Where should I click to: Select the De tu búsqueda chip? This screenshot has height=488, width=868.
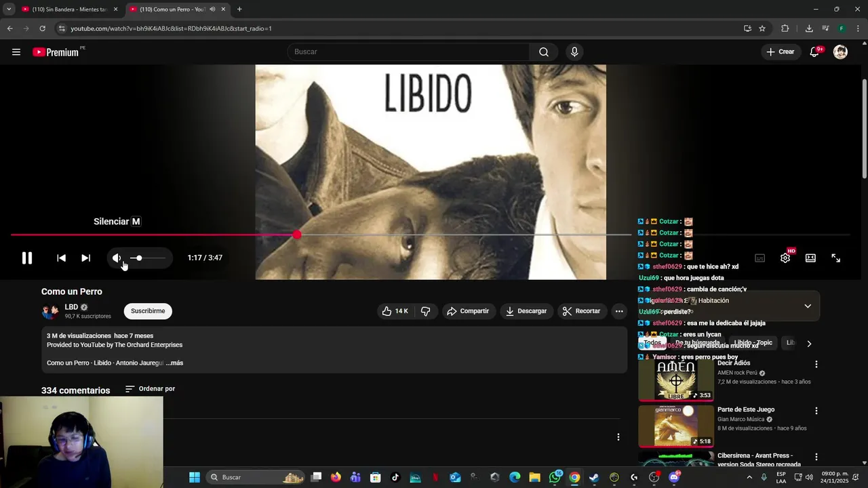(x=697, y=343)
